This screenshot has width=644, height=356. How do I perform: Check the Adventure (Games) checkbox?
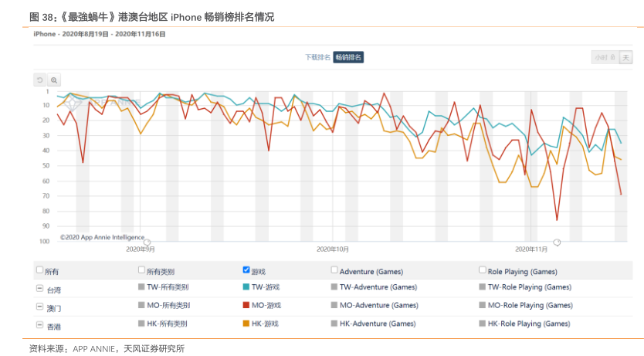(334, 270)
